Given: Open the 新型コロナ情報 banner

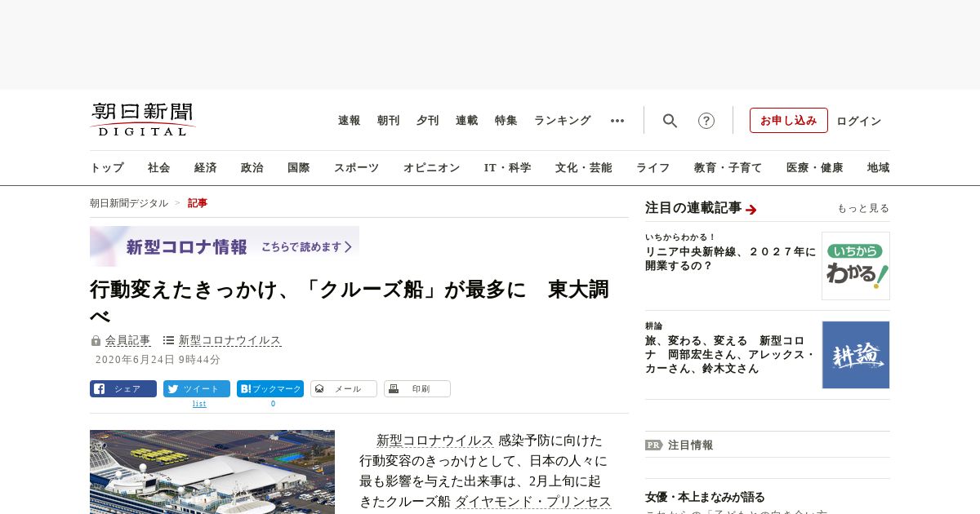Looking at the screenshot, I should (x=225, y=246).
